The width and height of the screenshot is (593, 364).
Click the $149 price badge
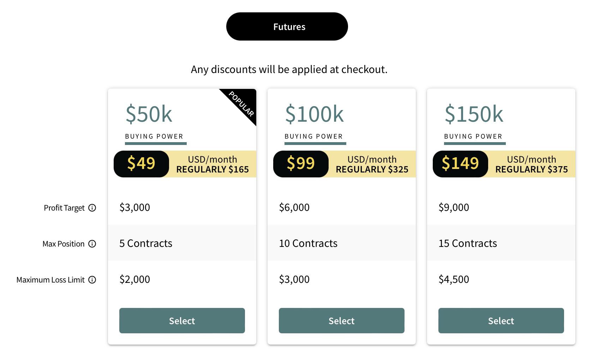pyautogui.click(x=460, y=164)
